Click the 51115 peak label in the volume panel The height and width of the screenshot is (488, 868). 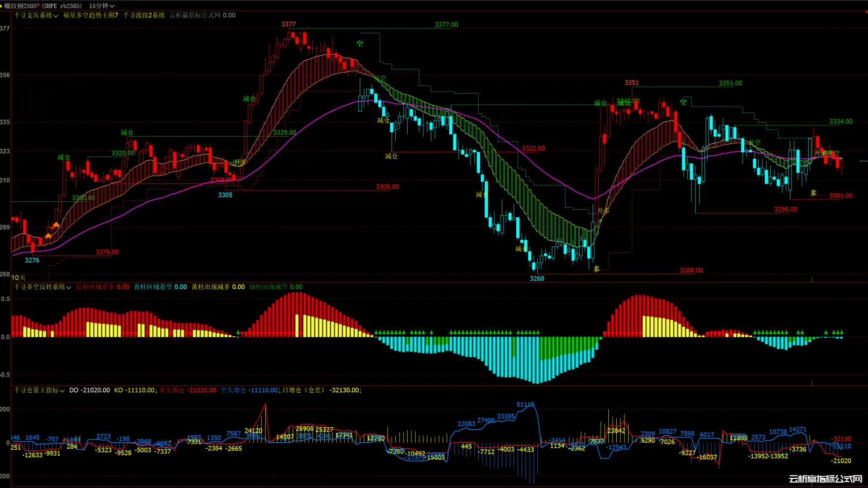[525, 405]
